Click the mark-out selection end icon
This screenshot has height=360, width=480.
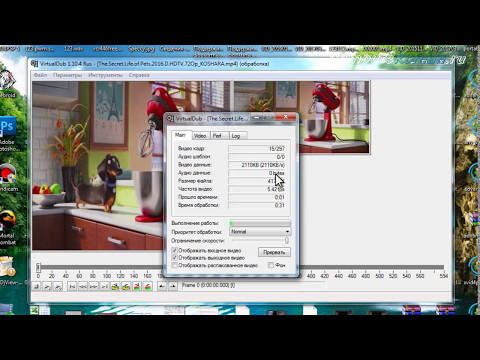(x=173, y=286)
